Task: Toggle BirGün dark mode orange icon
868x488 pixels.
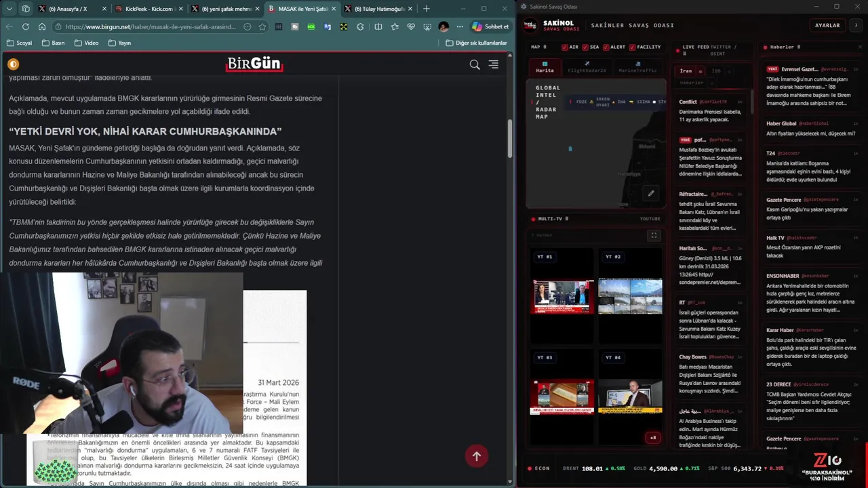Action: coord(13,64)
